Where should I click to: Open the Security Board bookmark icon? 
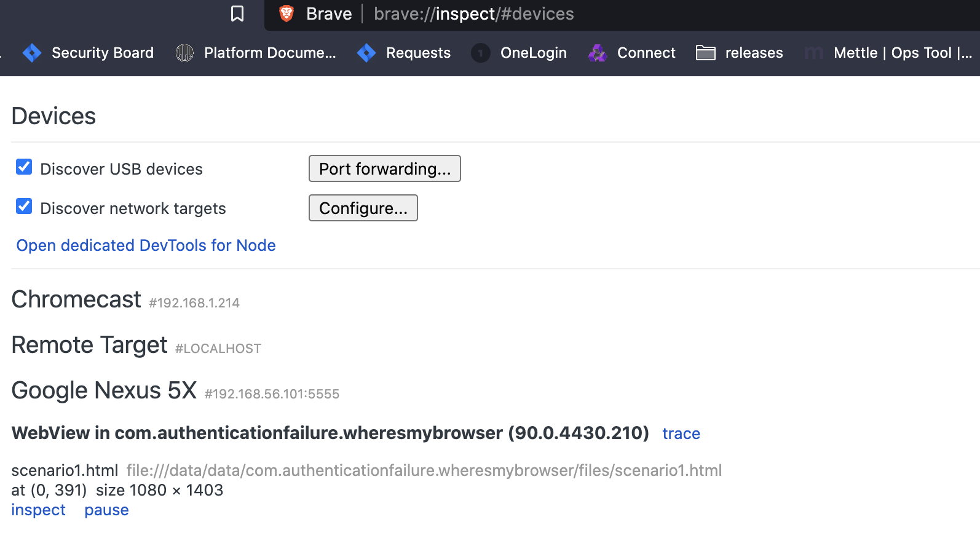pyautogui.click(x=32, y=53)
